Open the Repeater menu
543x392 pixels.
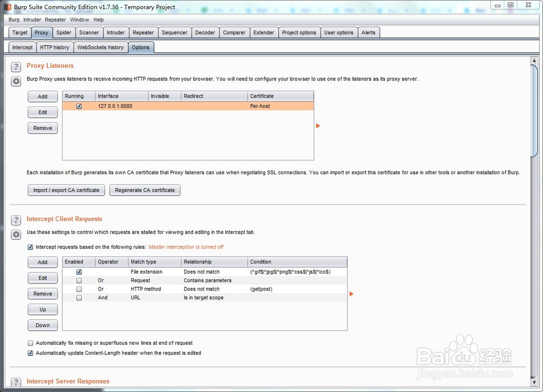pyautogui.click(x=55, y=20)
